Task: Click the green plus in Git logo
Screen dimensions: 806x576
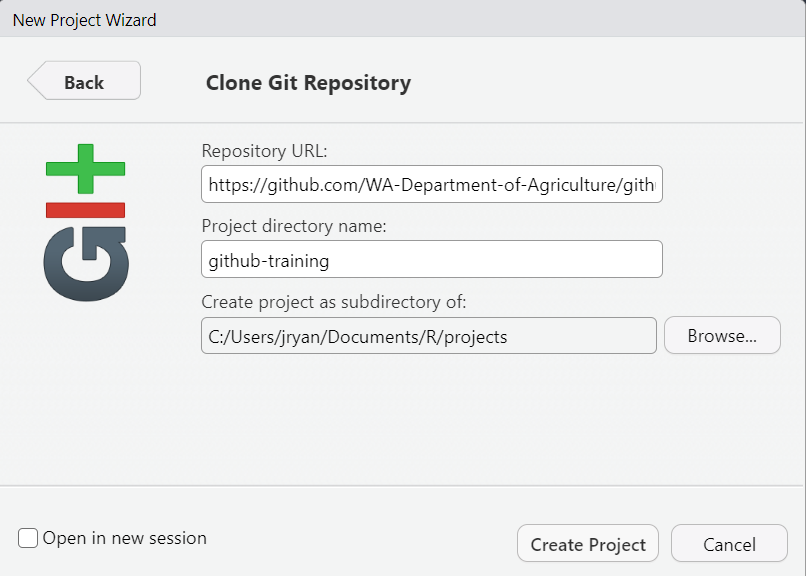Action: pos(85,169)
